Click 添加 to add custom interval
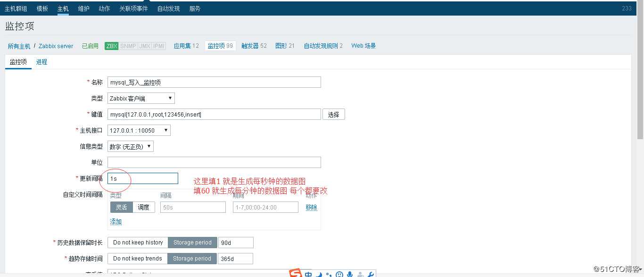The width and height of the screenshot is (644, 277). 116,222
